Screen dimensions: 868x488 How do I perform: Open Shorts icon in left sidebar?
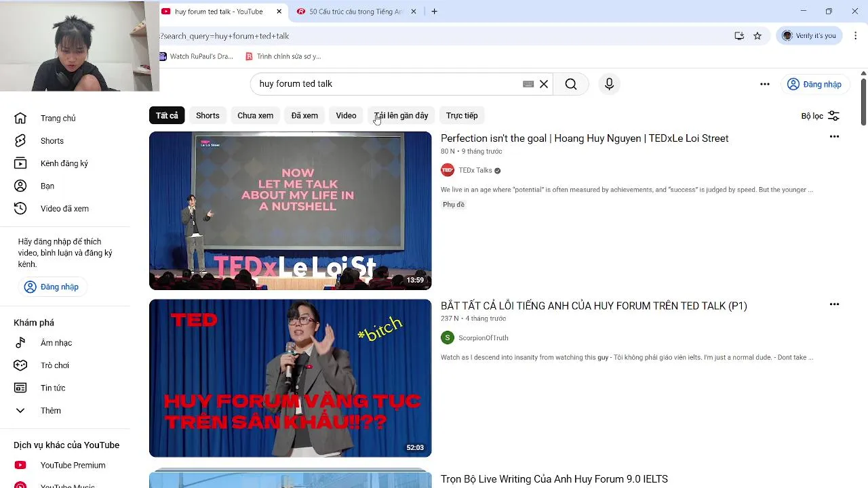20,141
